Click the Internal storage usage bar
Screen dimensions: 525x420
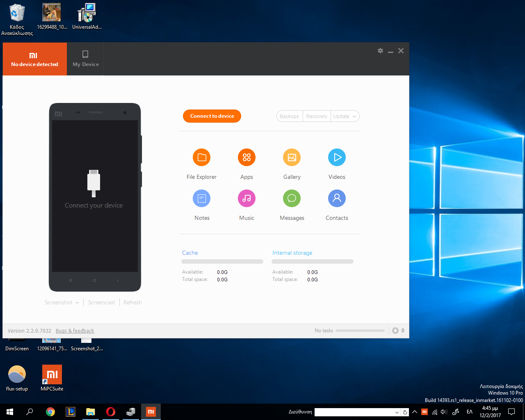tap(312, 262)
